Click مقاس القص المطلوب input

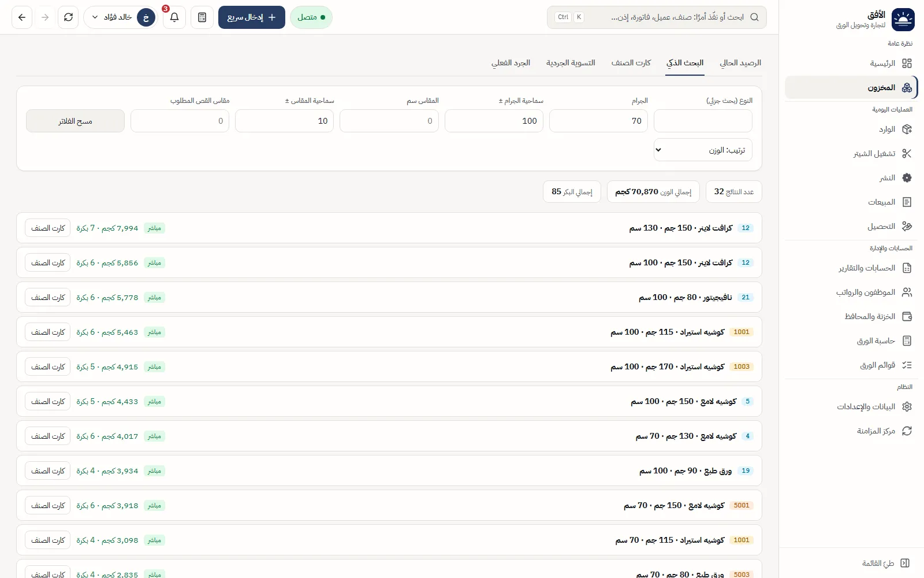click(180, 121)
